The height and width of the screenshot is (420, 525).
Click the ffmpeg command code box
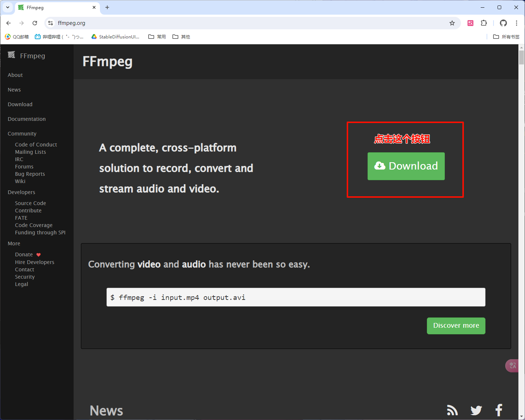(x=296, y=297)
